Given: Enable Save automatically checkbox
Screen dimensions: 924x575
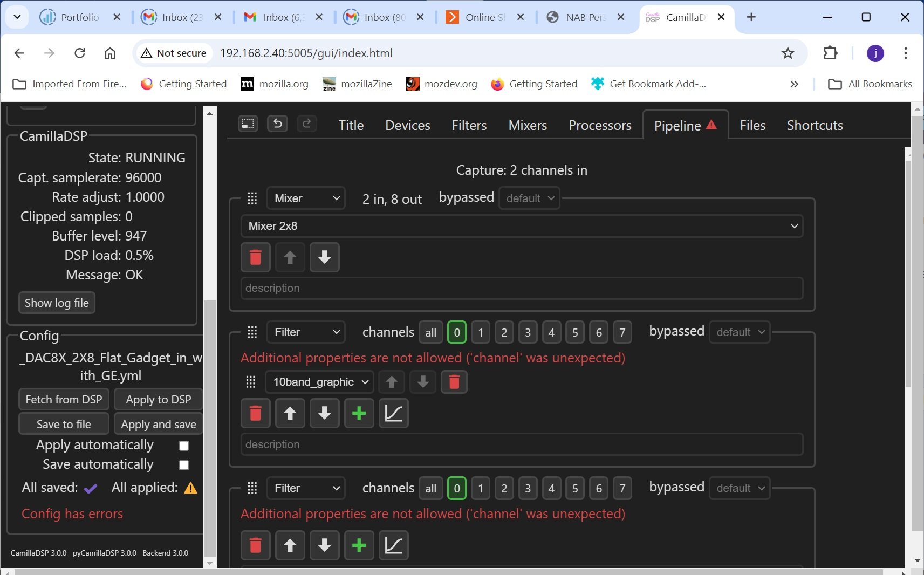Looking at the screenshot, I should coord(184,465).
